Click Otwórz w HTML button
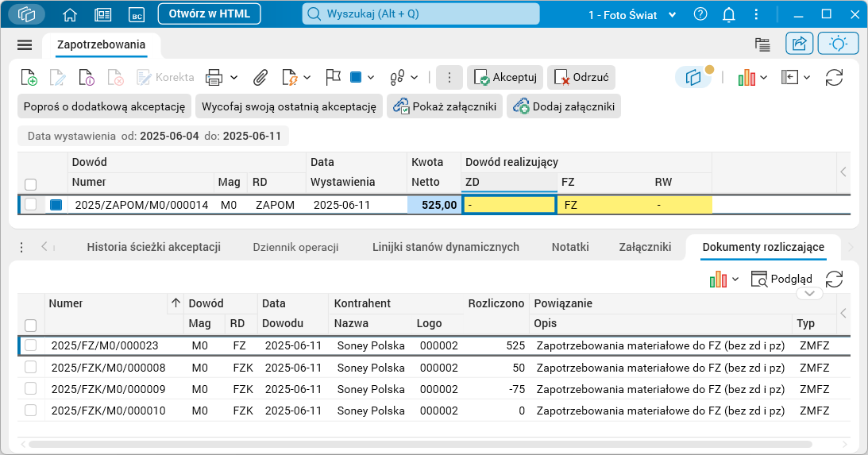The height and width of the screenshot is (455, 868). click(209, 14)
